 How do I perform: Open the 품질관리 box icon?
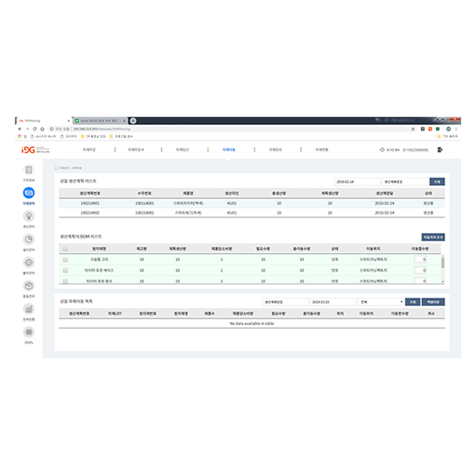click(29, 286)
